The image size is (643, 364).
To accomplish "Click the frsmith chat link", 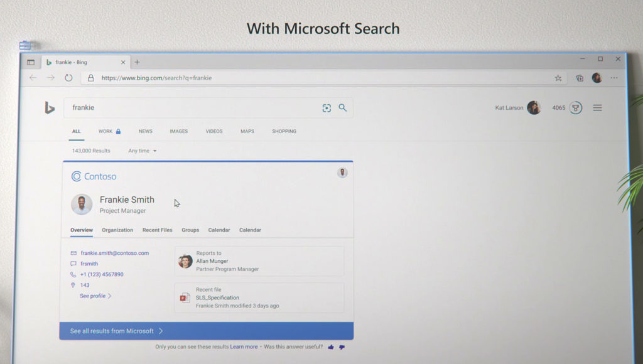I will tap(89, 264).
